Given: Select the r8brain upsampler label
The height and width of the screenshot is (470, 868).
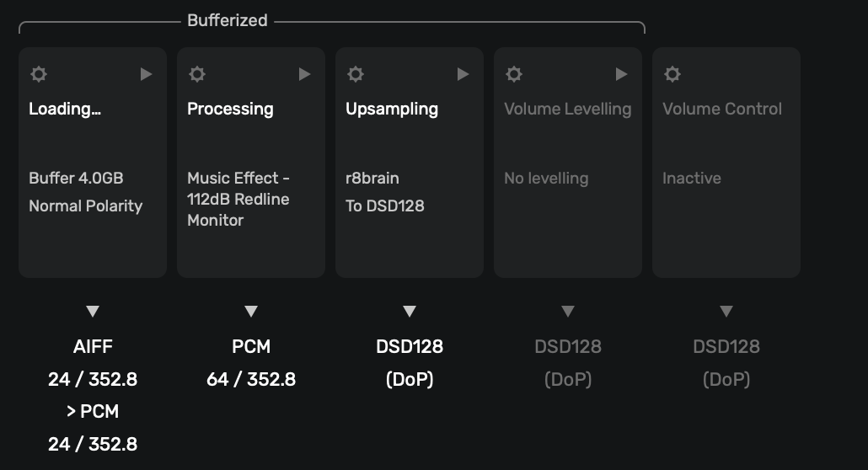Looking at the screenshot, I should click(x=372, y=179).
